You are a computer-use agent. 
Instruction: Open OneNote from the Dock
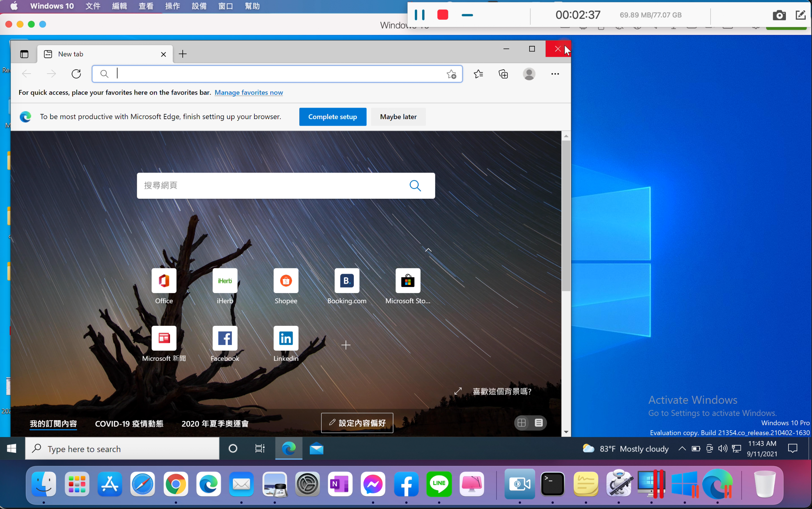(x=340, y=484)
